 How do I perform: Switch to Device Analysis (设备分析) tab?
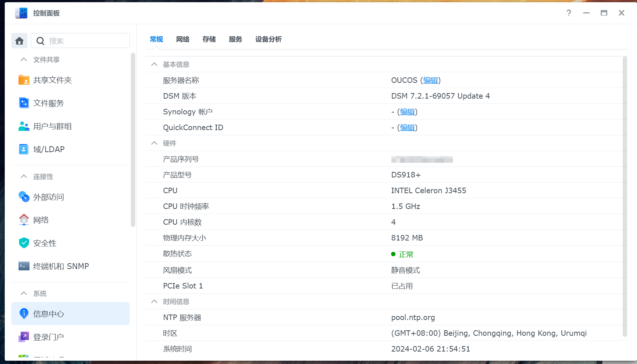[x=269, y=39]
